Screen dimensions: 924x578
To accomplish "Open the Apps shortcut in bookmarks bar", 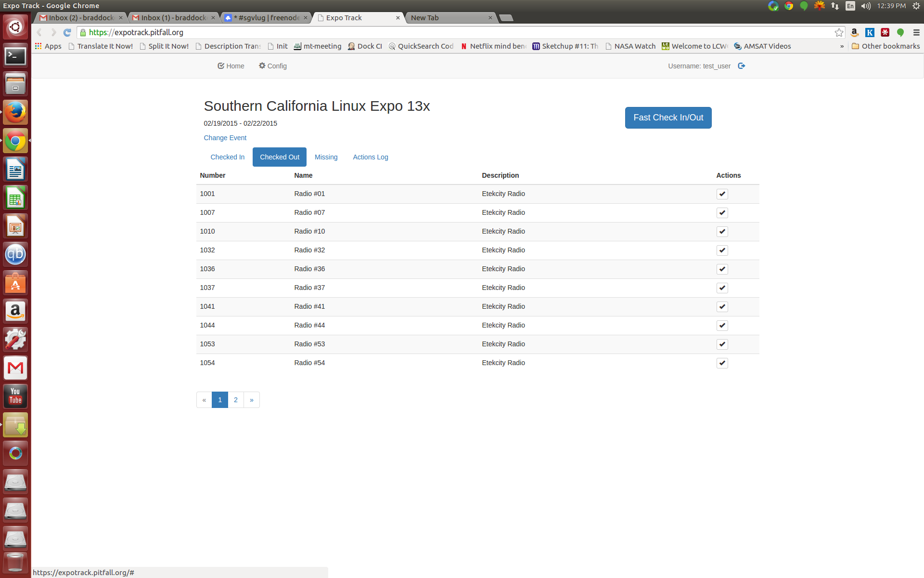I will (48, 46).
